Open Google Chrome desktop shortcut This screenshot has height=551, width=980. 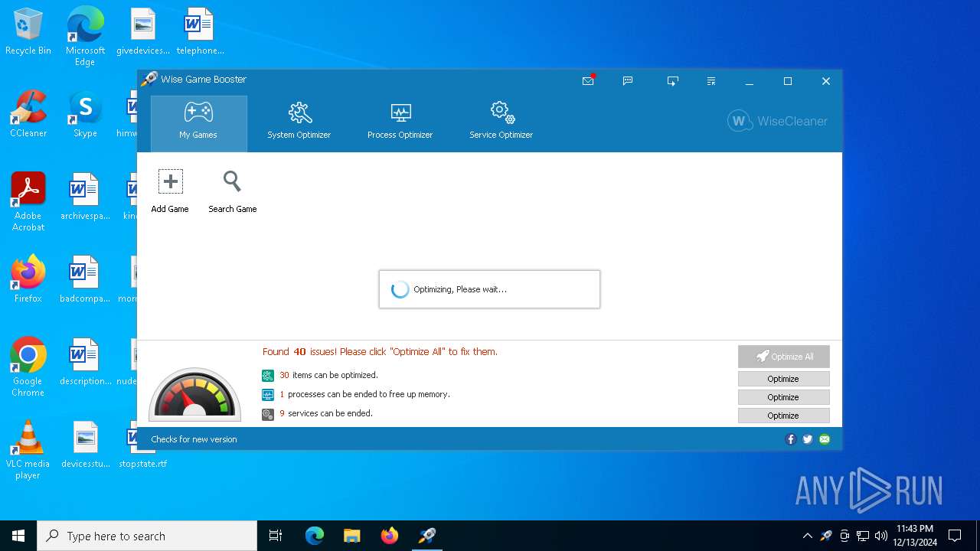point(28,367)
